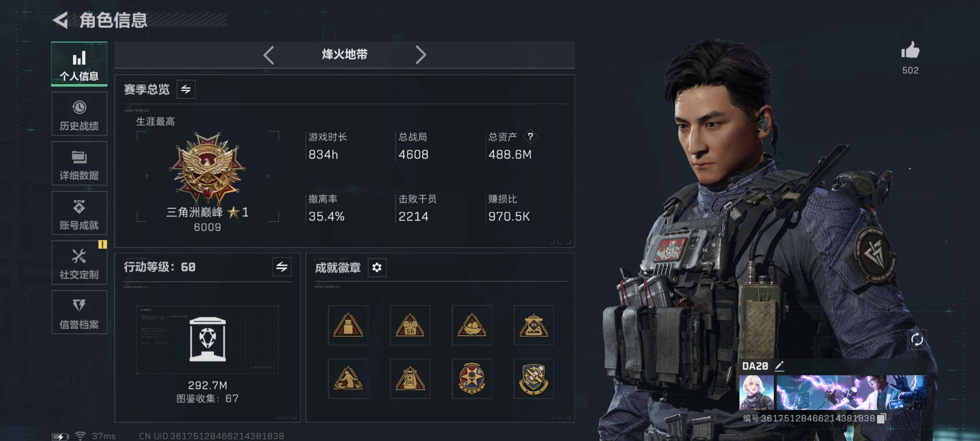Open the 个人信息 tab
980x441 pixels.
[x=79, y=64]
